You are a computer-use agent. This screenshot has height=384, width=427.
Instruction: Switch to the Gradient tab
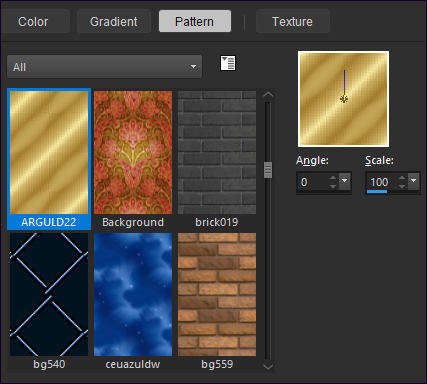[114, 22]
